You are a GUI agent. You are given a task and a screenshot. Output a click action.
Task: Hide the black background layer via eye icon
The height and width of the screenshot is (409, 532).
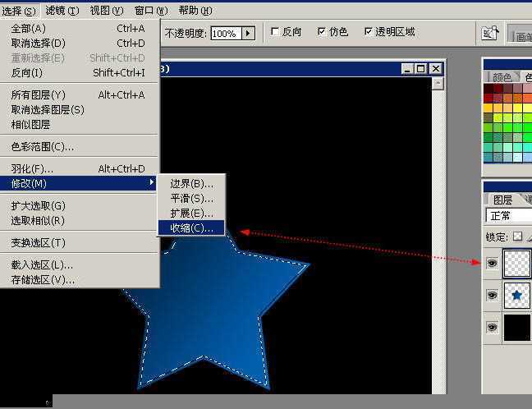tap(492, 327)
